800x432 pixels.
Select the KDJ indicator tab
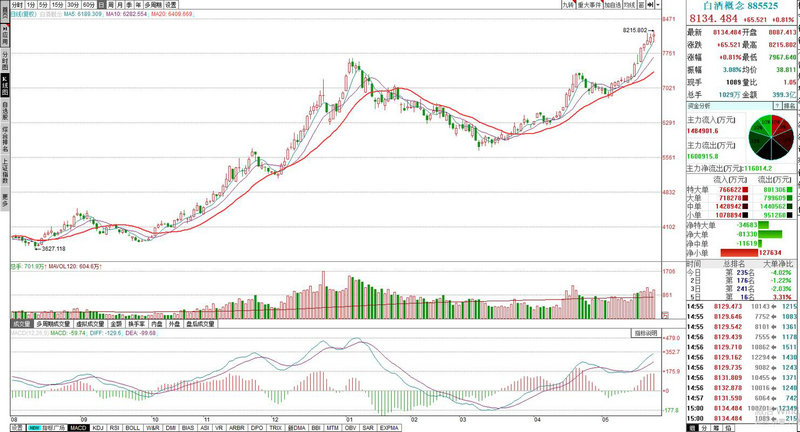click(x=98, y=427)
